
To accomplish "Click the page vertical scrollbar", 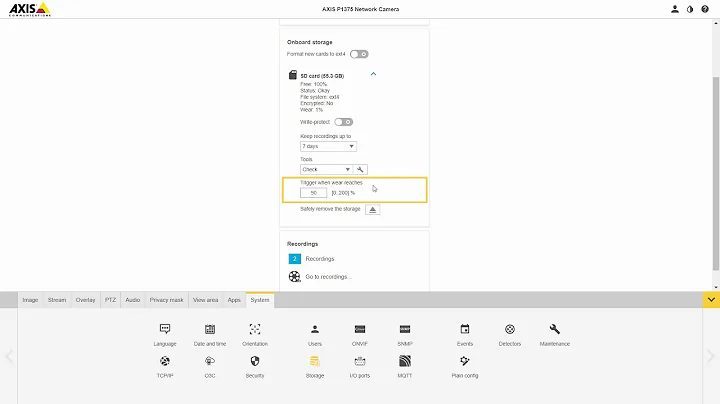I will [716, 174].
